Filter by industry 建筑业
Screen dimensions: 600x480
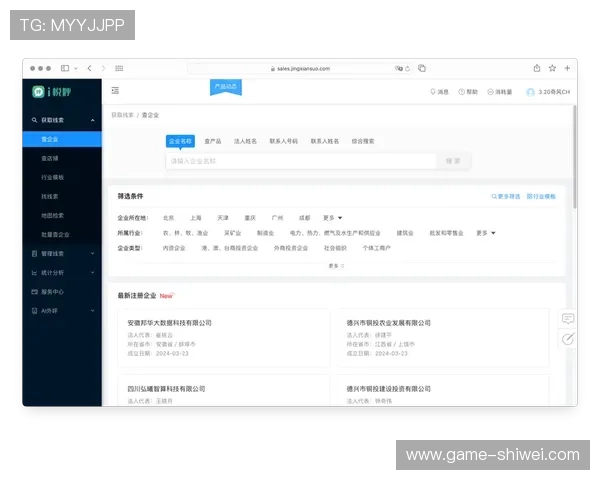pos(405,233)
